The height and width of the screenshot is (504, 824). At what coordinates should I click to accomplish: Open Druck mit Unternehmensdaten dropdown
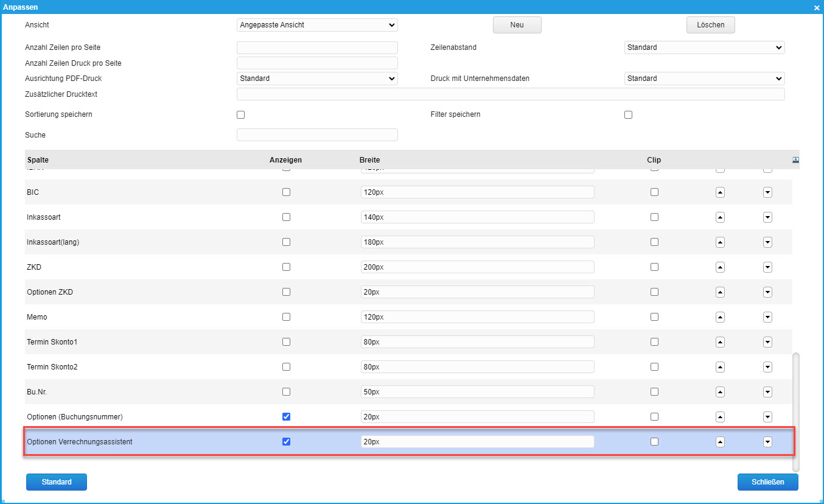[704, 79]
